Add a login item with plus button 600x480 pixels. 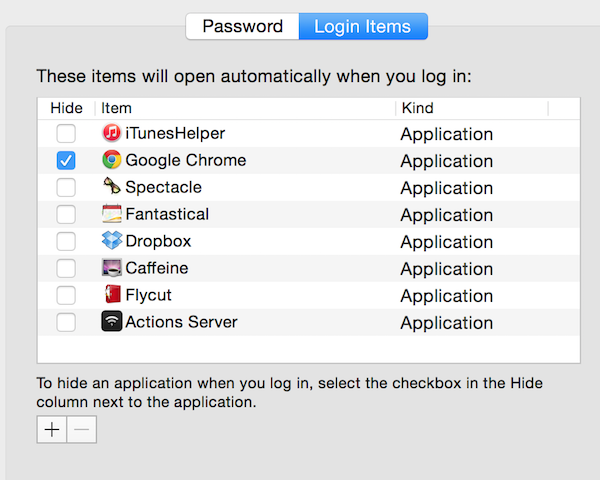[x=51, y=429]
